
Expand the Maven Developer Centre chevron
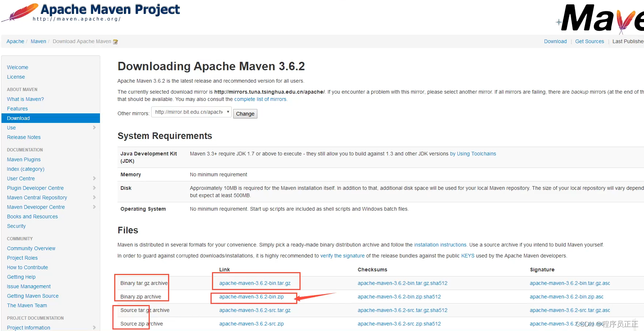coord(94,207)
